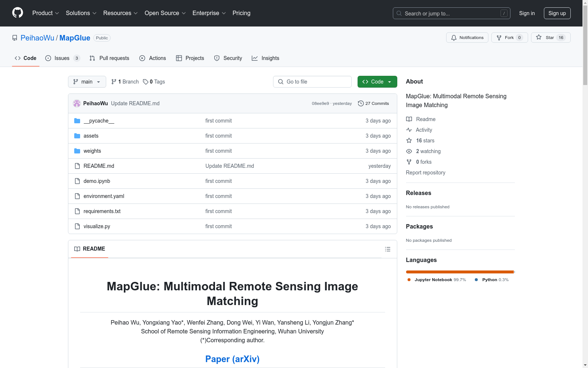Open the Paper (arXiv) link
The height and width of the screenshot is (368, 588).
[x=232, y=359]
